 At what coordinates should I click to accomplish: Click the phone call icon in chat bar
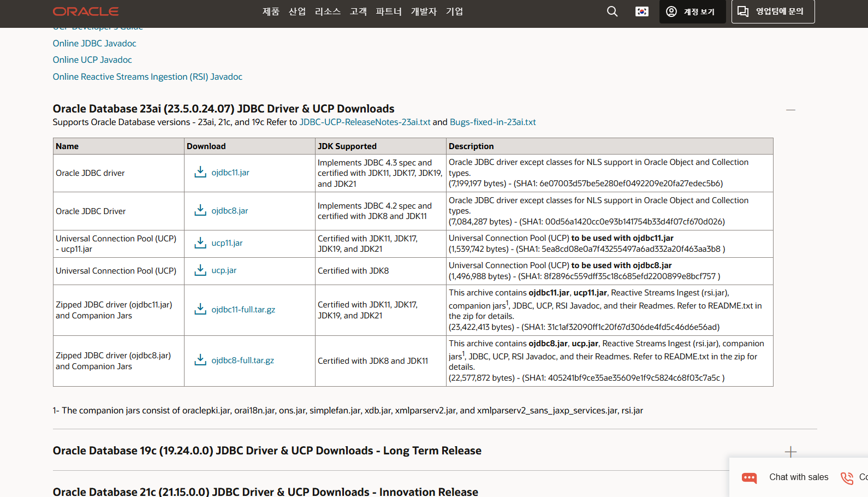pyautogui.click(x=847, y=478)
